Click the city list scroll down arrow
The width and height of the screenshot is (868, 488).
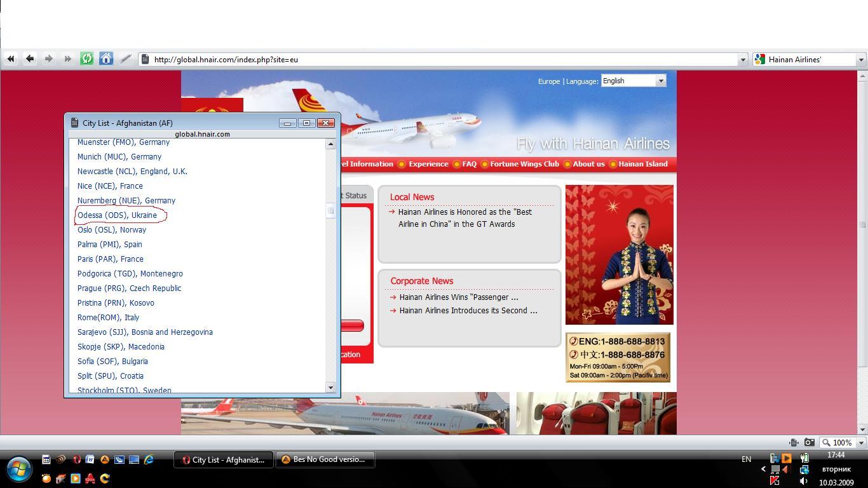[330, 388]
